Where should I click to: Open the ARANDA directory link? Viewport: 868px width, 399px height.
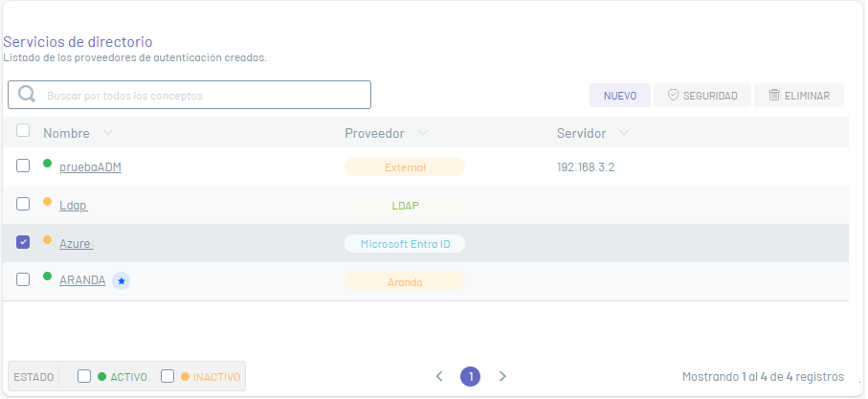pyautogui.click(x=82, y=280)
